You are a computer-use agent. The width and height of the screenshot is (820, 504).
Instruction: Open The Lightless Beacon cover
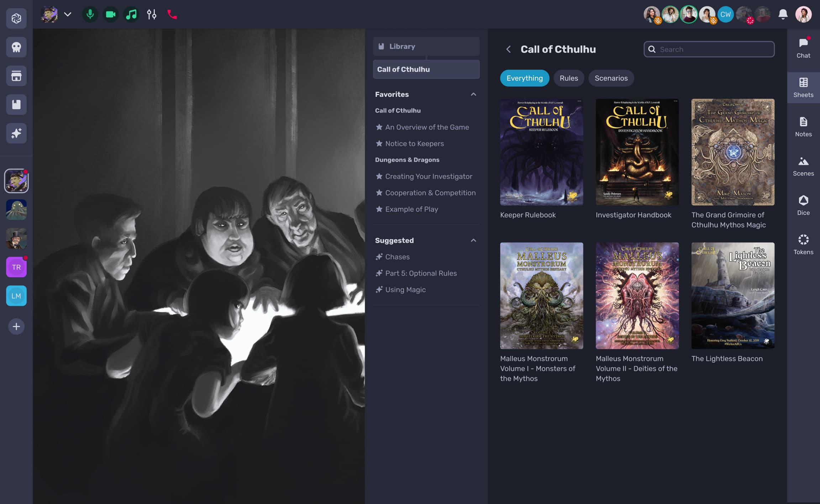pyautogui.click(x=733, y=296)
